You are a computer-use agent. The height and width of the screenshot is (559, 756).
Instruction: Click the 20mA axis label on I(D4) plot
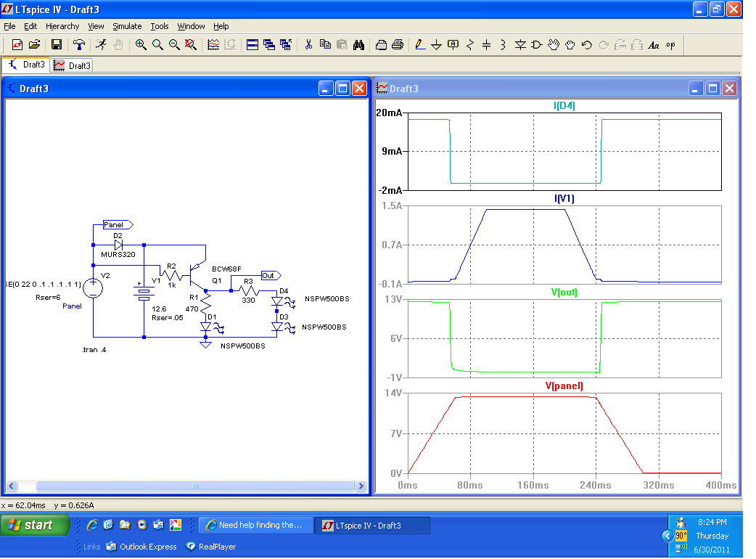tap(389, 113)
